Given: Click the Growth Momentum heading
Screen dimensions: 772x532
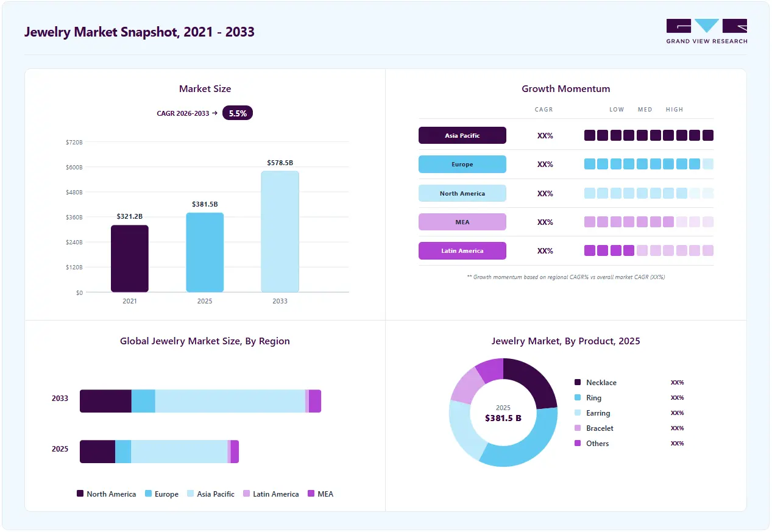Looking at the screenshot, I should point(566,89).
